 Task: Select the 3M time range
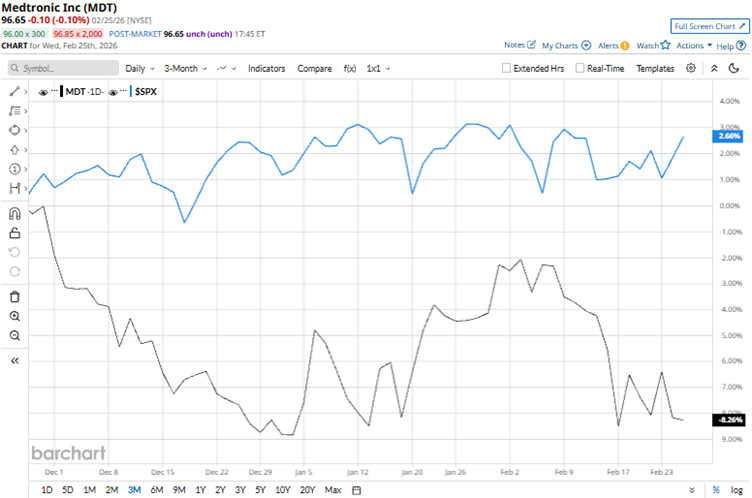click(x=134, y=490)
